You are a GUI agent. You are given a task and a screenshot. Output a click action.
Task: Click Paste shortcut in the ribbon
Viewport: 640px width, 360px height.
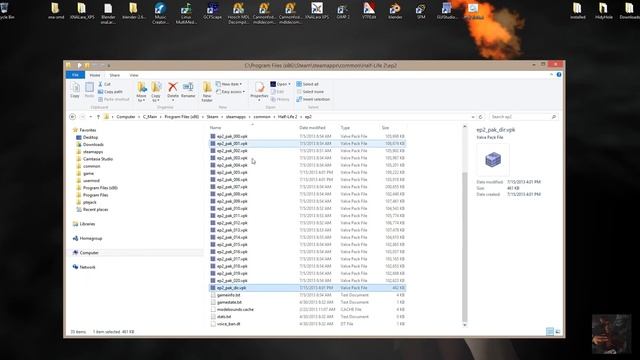113,99
